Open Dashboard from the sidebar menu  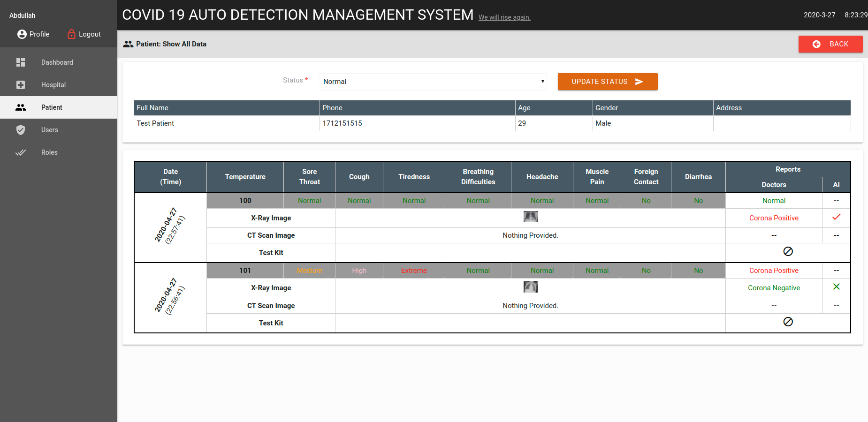coord(59,62)
